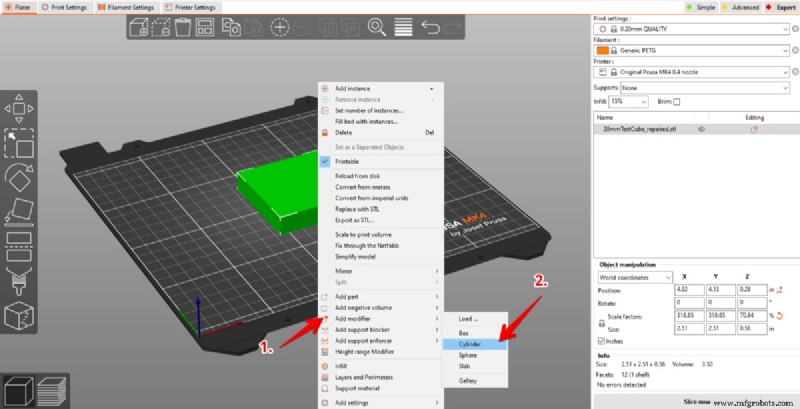Select the Cut tool in left toolbar

click(19, 246)
